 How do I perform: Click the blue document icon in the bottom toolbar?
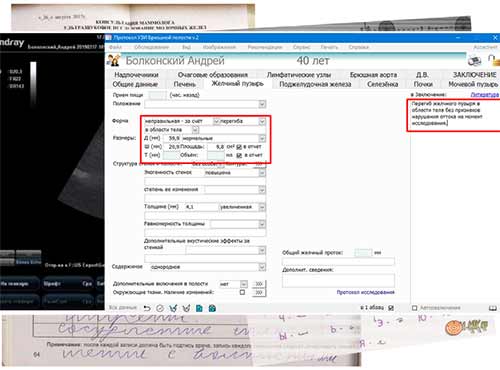coord(199,308)
